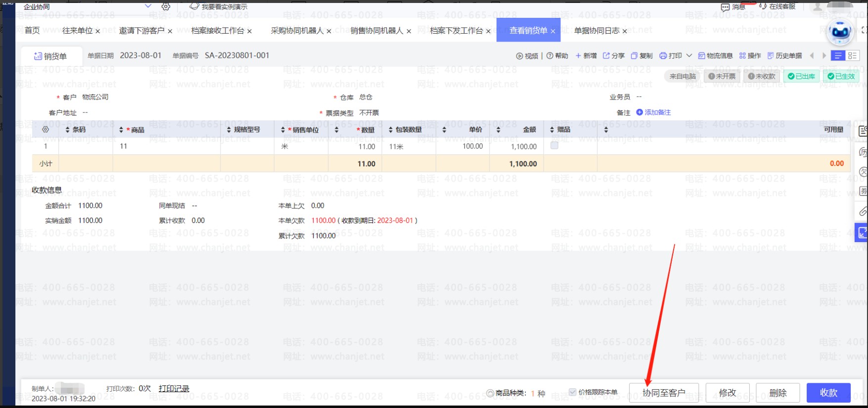
Task: Open the robot assistant avatar
Action: tap(840, 32)
